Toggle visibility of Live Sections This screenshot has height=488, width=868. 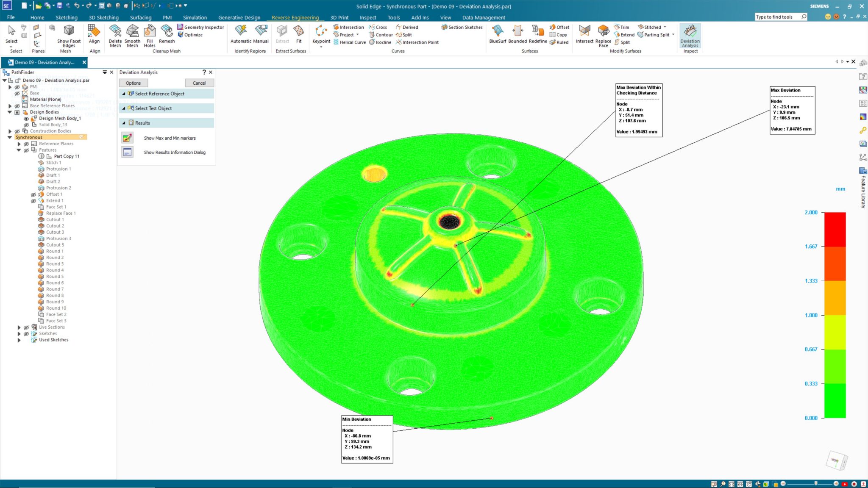(x=26, y=327)
